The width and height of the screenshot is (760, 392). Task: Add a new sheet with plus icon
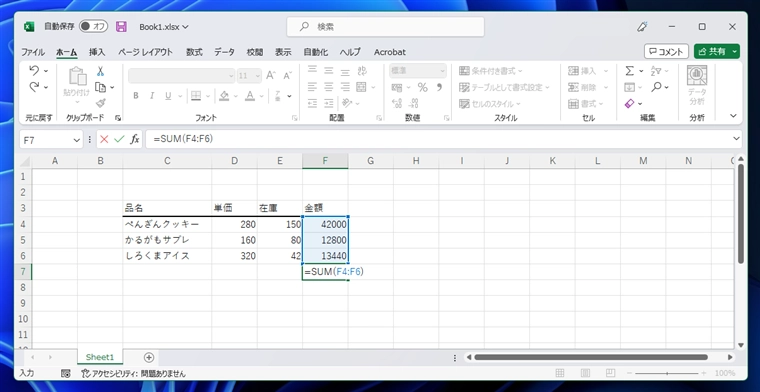(149, 358)
